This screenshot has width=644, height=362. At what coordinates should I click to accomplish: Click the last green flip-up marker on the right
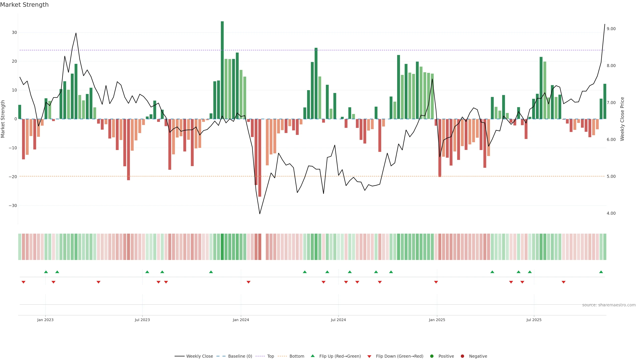point(601,272)
